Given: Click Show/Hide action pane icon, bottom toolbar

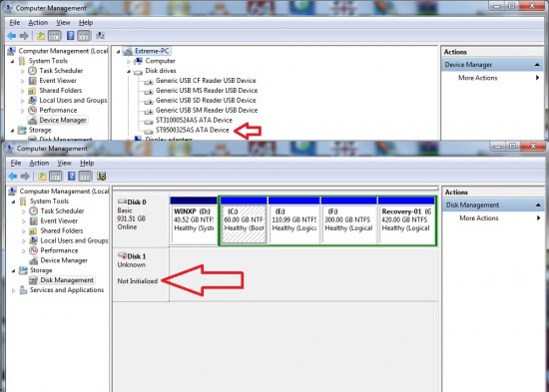Looking at the screenshot, I should pos(85,176).
